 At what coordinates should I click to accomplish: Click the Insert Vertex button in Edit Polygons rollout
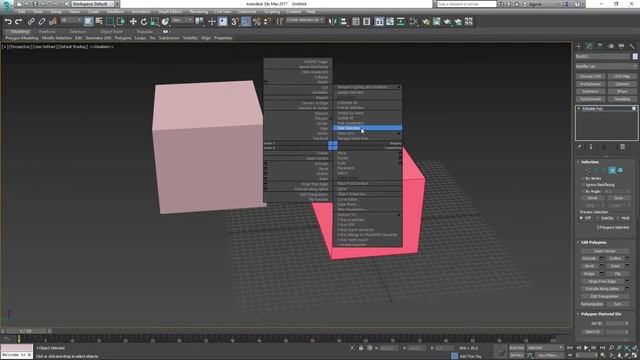click(x=604, y=251)
